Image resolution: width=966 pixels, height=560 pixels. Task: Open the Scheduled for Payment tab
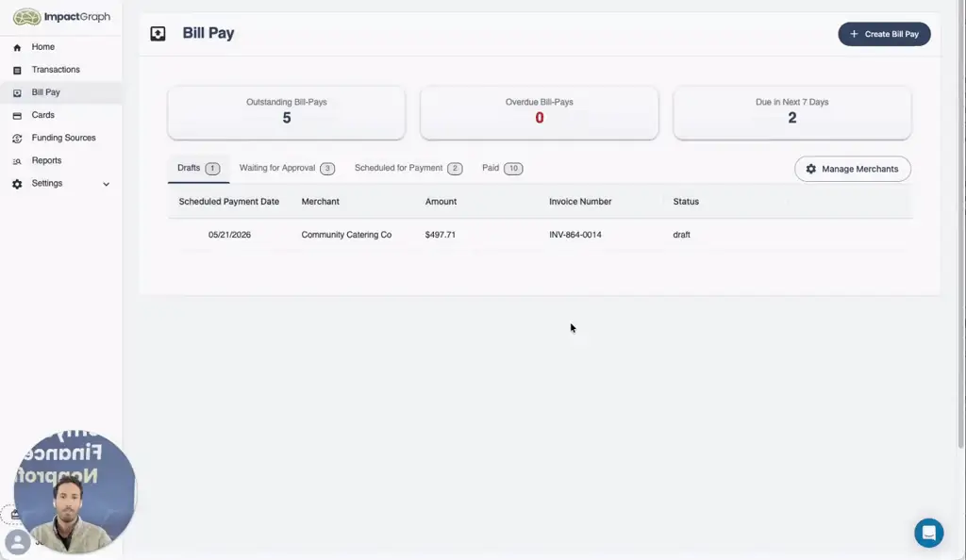click(408, 168)
